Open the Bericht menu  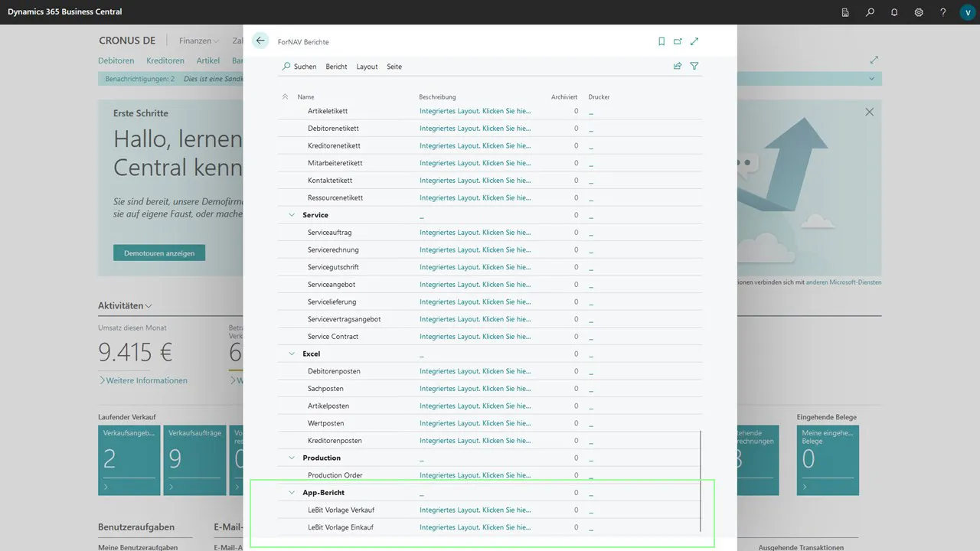[336, 67]
